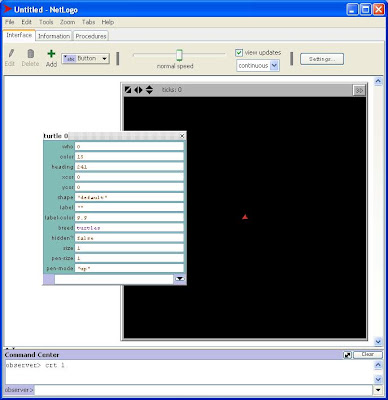Click the green plus Add icon

(51, 54)
